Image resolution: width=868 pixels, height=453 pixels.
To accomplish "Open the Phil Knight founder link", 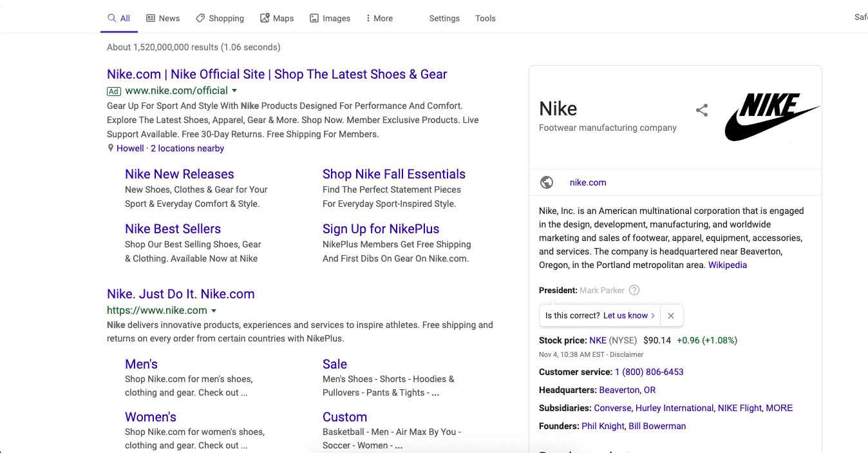I will [603, 426].
